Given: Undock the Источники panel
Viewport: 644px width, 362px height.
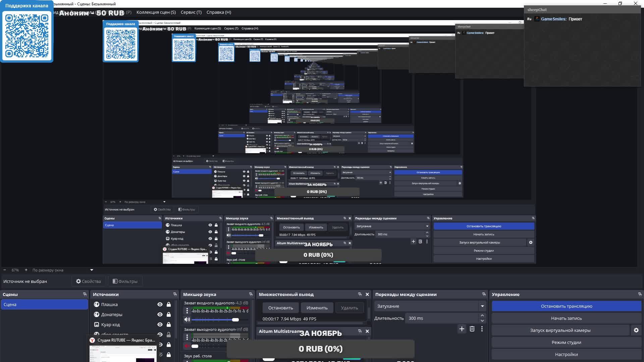Looking at the screenshot, I should [x=175, y=294].
